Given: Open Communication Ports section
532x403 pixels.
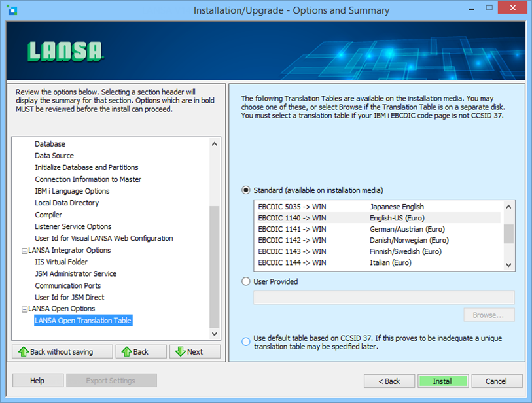Looking at the screenshot, I should click(x=68, y=286).
